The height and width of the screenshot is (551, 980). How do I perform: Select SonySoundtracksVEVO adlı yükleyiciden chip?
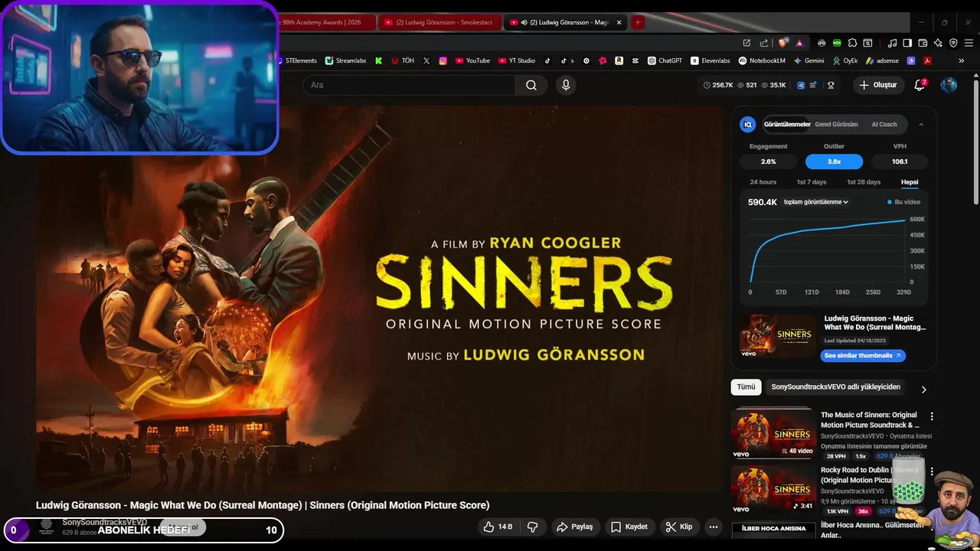835,387
